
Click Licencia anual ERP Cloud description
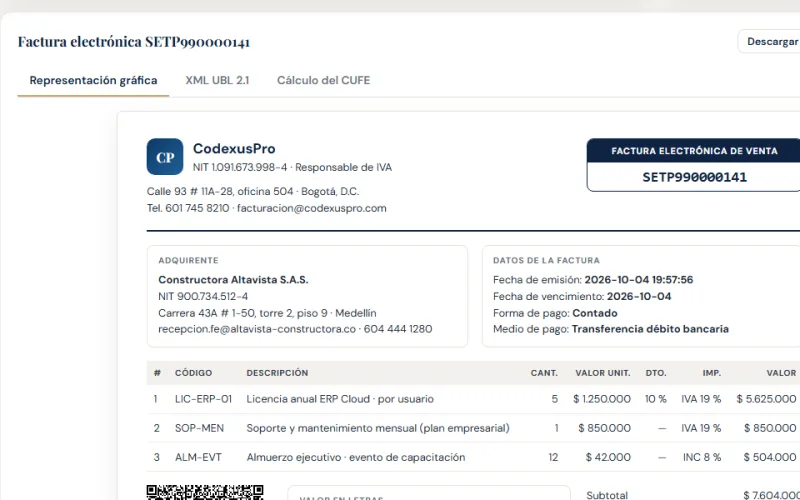(340, 399)
